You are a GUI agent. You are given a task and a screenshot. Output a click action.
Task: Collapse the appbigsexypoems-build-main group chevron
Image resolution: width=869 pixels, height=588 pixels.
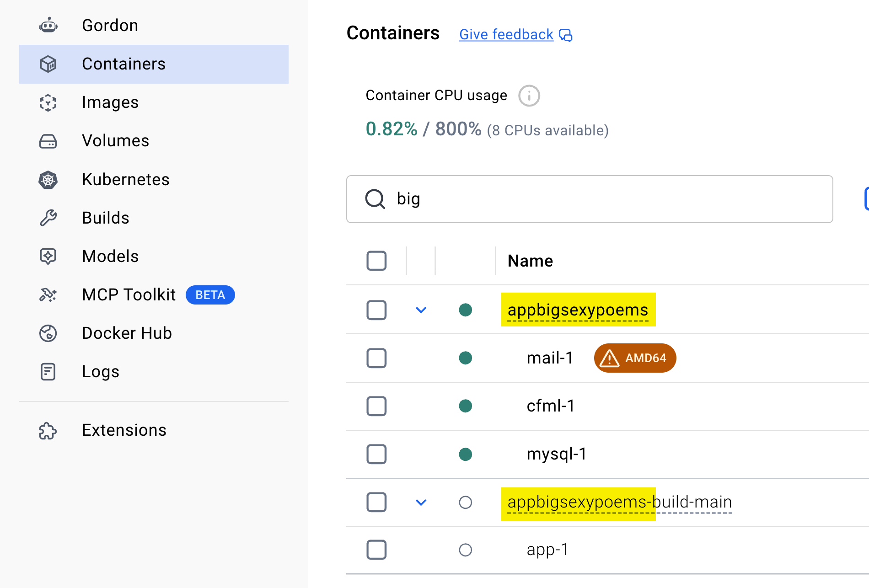(x=421, y=502)
